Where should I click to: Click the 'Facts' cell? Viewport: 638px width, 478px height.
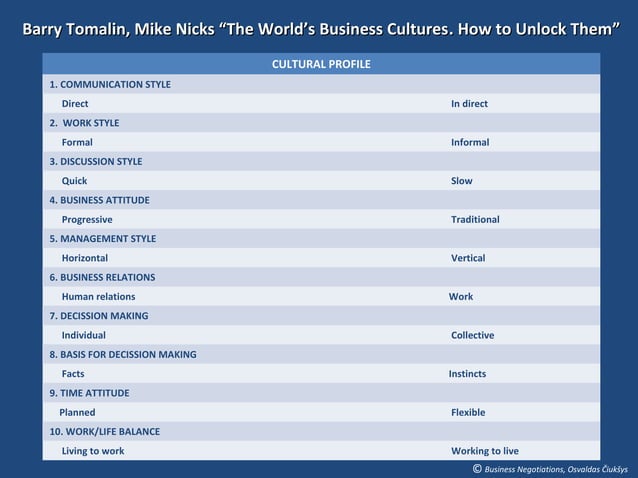(73, 374)
